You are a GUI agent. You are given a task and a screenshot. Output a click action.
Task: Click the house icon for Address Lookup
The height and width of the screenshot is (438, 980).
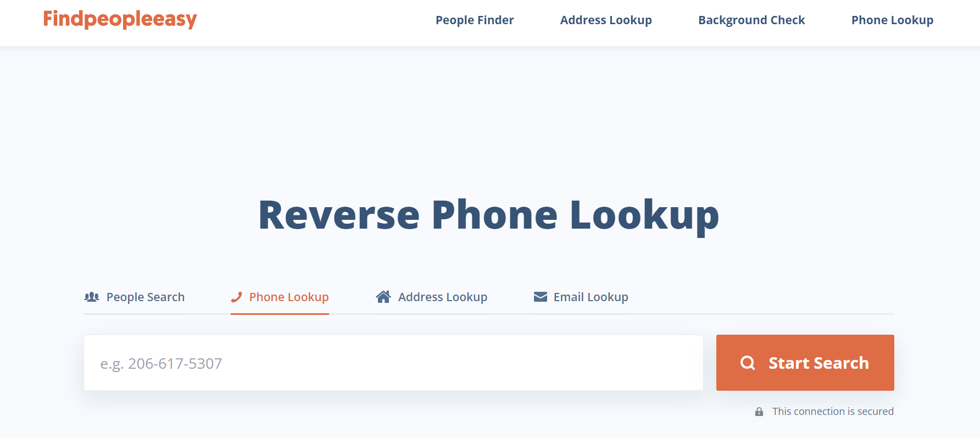(x=383, y=297)
